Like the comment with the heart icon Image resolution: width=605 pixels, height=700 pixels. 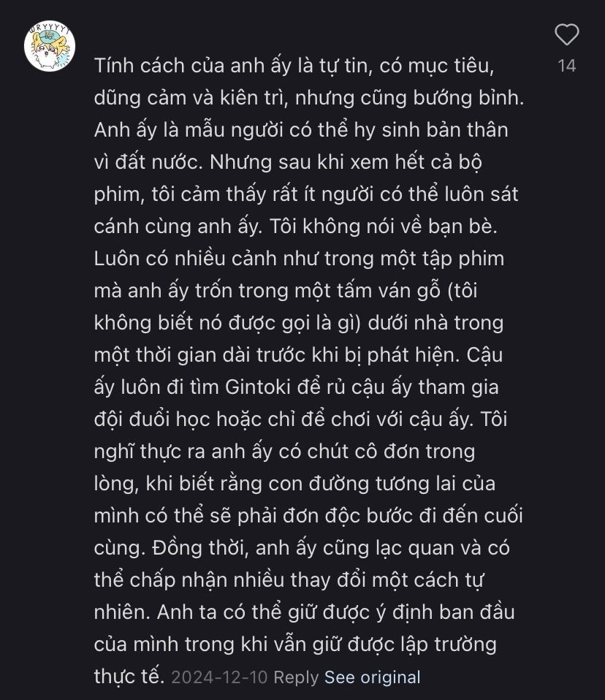(x=567, y=34)
